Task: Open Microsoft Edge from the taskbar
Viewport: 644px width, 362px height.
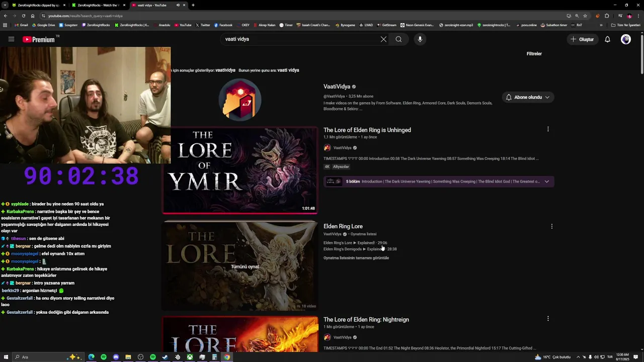Action: (91, 357)
